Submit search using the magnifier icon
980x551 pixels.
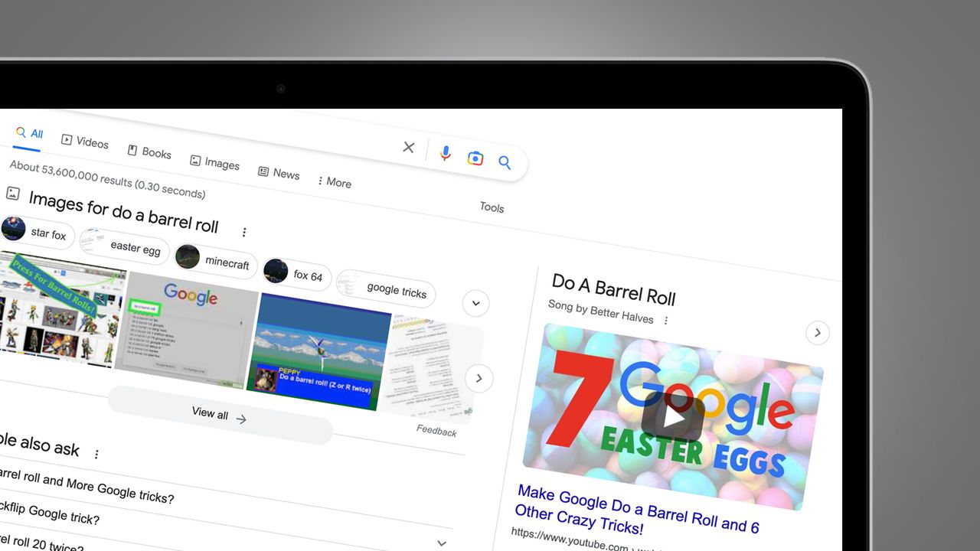[x=505, y=162]
